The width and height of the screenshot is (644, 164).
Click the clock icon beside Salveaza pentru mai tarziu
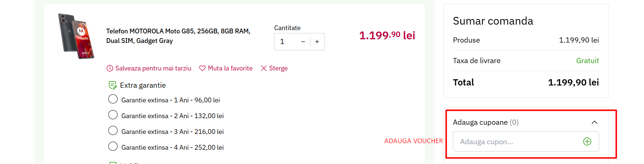point(109,68)
